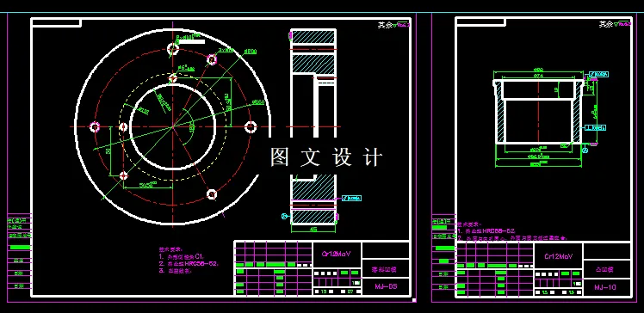Screen dimensions: 644x313
Task: Pick the ø200 diameter dimension label
Action: pos(251,52)
